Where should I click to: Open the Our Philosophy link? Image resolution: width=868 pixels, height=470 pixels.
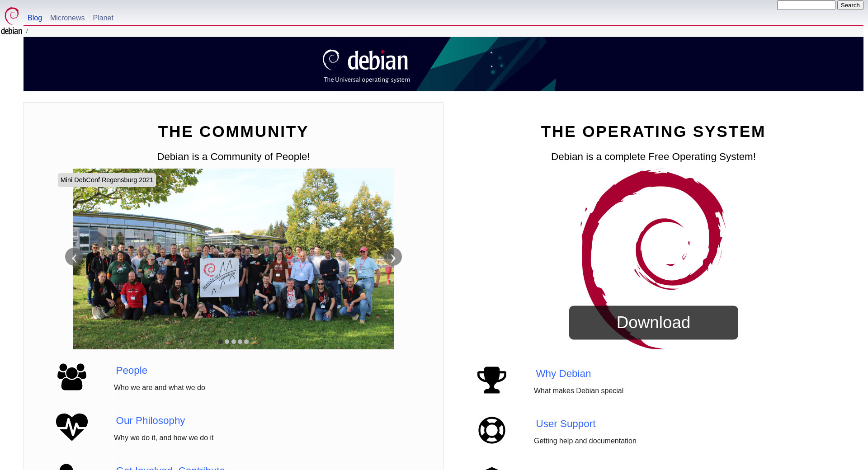click(151, 421)
